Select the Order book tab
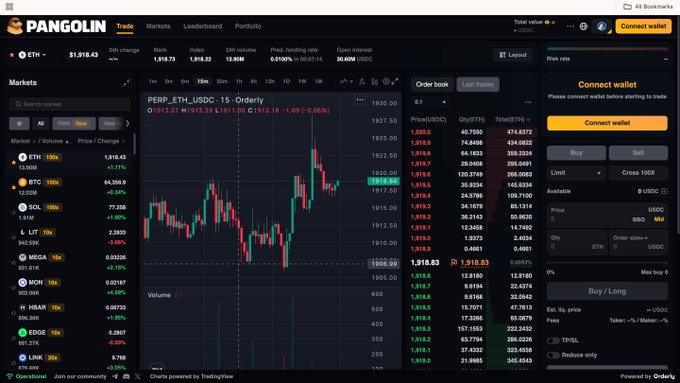 point(432,85)
